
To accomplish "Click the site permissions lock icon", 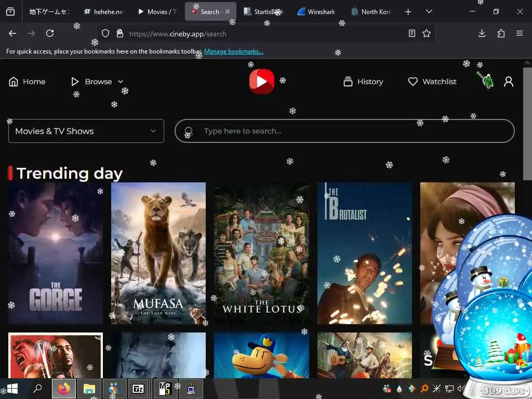I will pyautogui.click(x=120, y=33).
